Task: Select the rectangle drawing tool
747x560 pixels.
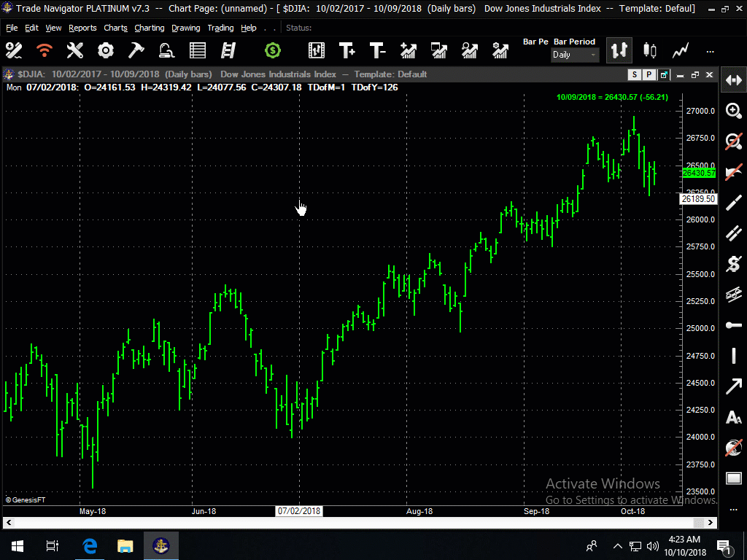Action: pos(734,478)
